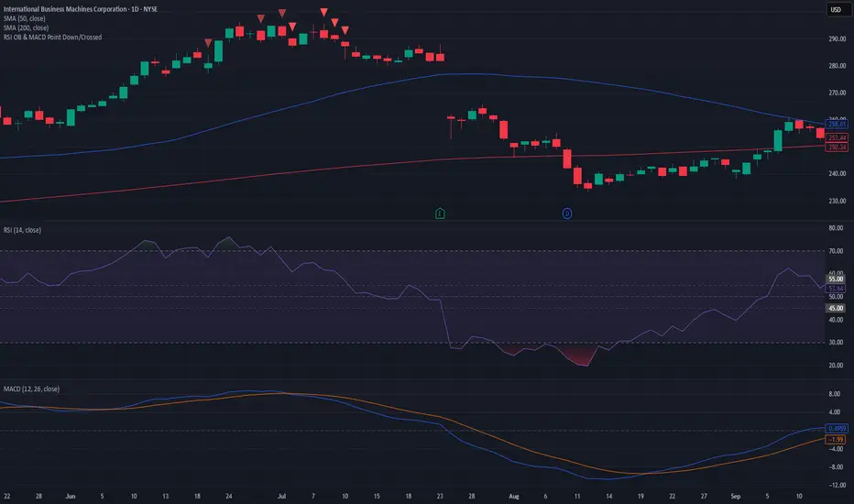This screenshot has width=854, height=504.
Task: Click 230.00 on the price scale
Action: [838, 201]
